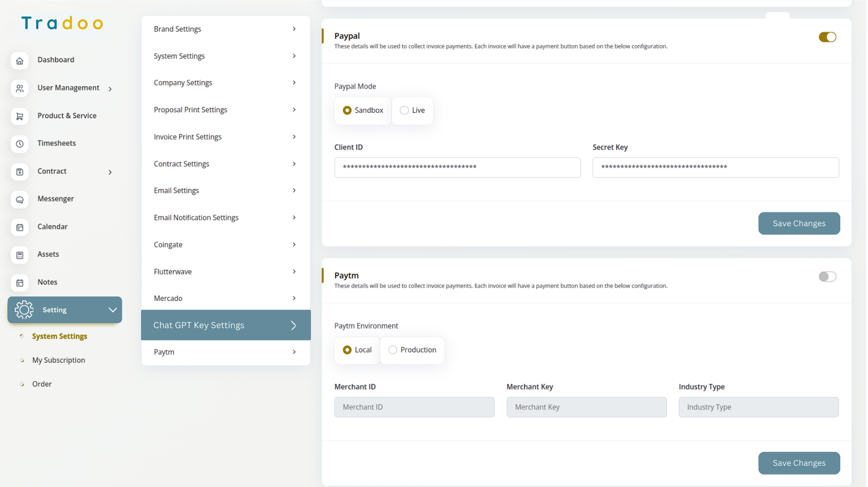This screenshot has height=487, width=868.
Task: Collapse the Setting menu chevron
Action: pyautogui.click(x=112, y=310)
